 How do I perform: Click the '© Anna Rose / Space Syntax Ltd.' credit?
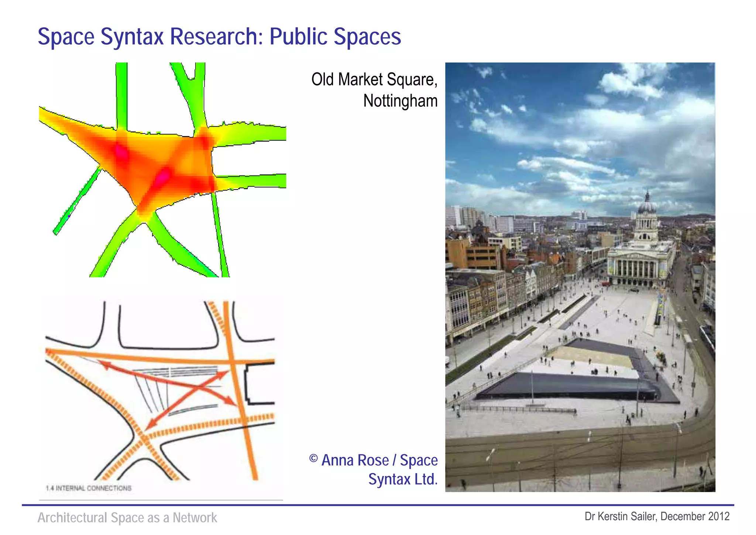374,470
